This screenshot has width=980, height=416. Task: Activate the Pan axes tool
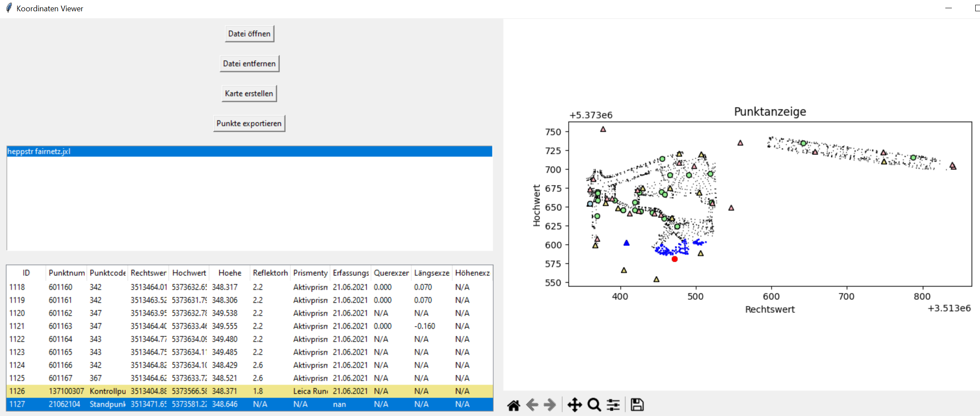coord(575,405)
